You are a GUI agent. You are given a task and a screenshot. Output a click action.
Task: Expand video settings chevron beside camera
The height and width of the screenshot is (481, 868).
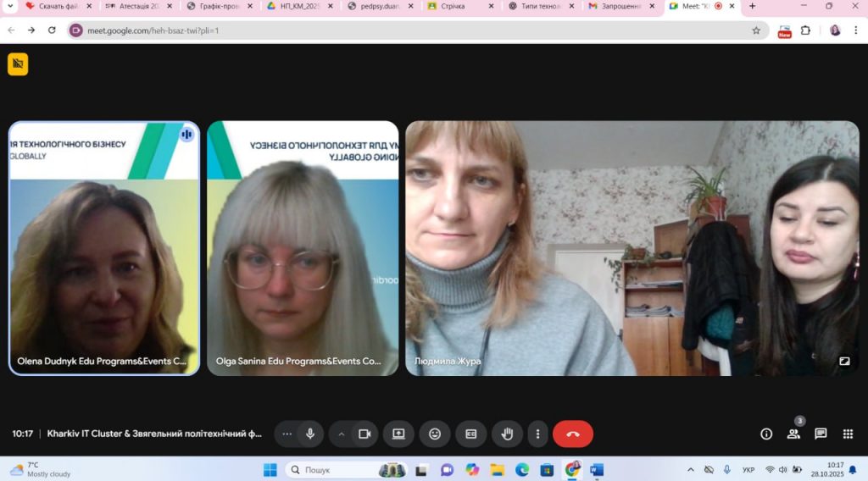(x=342, y=434)
